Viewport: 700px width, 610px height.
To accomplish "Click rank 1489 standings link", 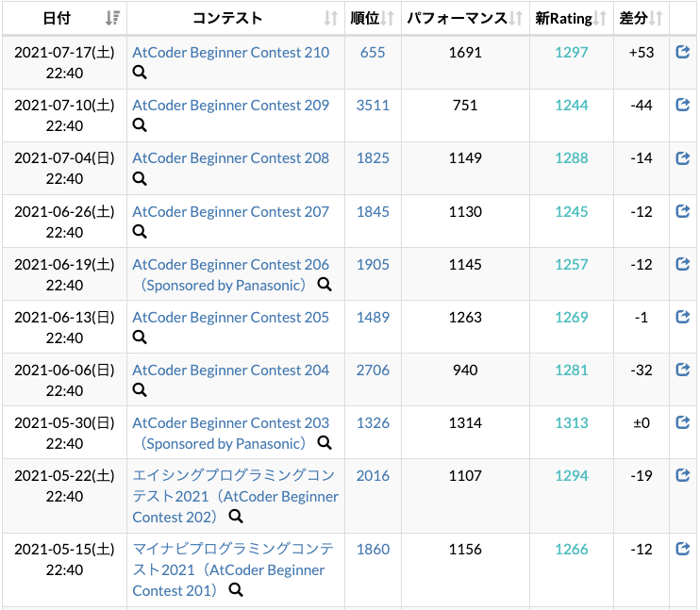I will pos(373,318).
